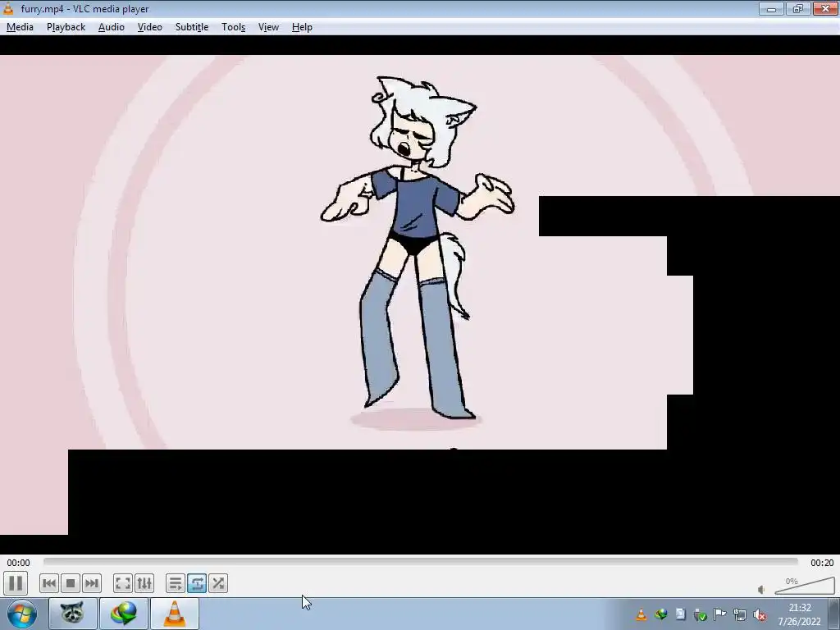
Task: Open the raccoon app in the taskbar
Action: coord(73,614)
